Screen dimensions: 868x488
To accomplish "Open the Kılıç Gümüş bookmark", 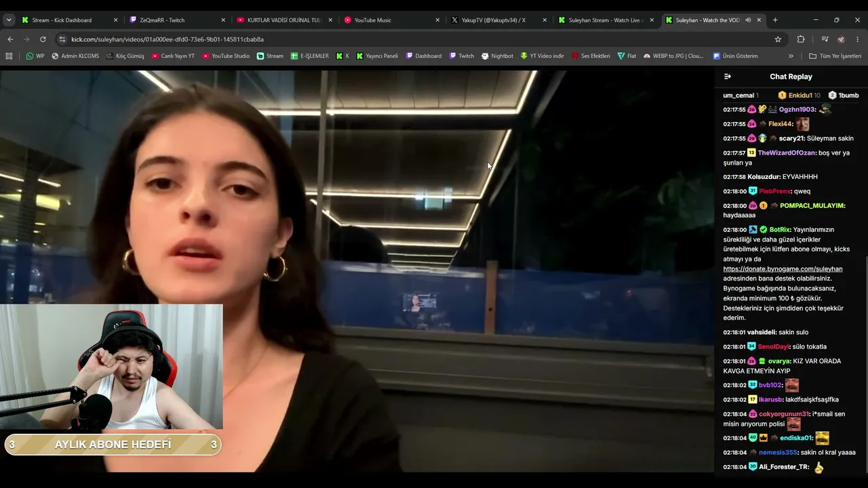I will 125,56.
